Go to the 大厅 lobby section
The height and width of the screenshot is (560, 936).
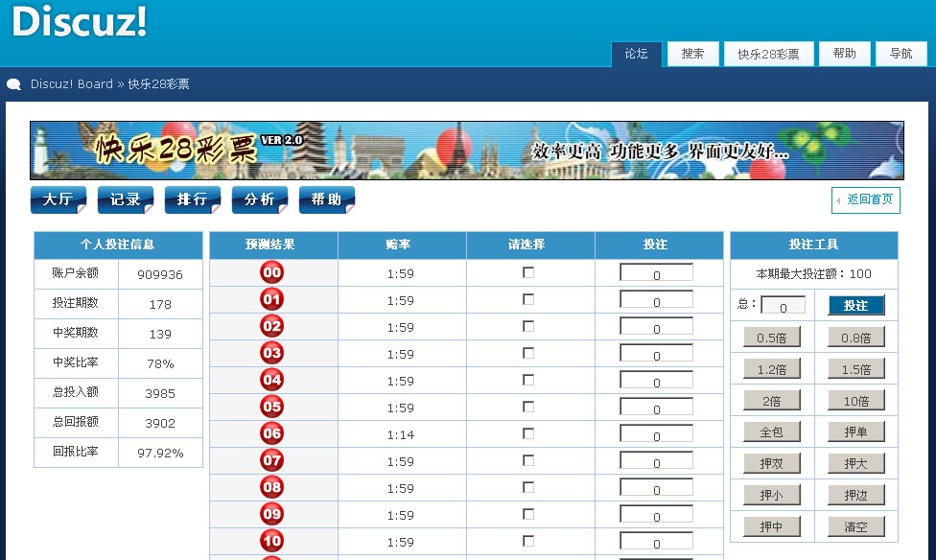58,199
